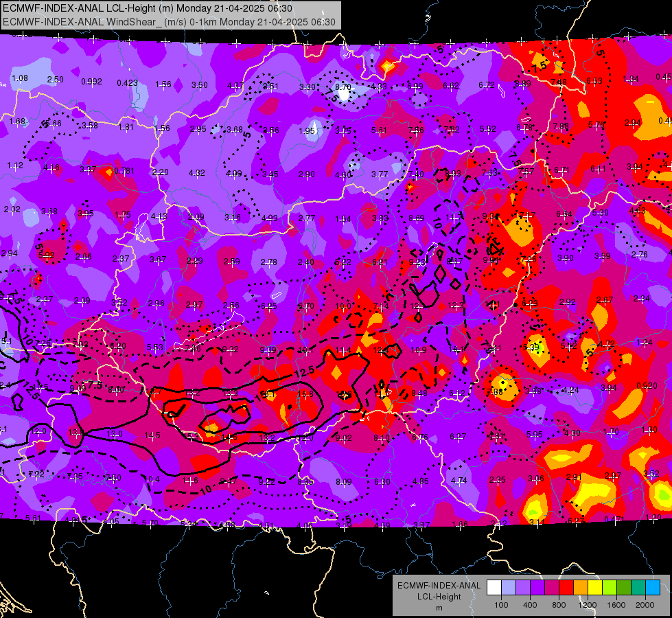Click the map value '10.0'
Image resolution: width=672 pixels, height=618 pixels.
[343, 306]
